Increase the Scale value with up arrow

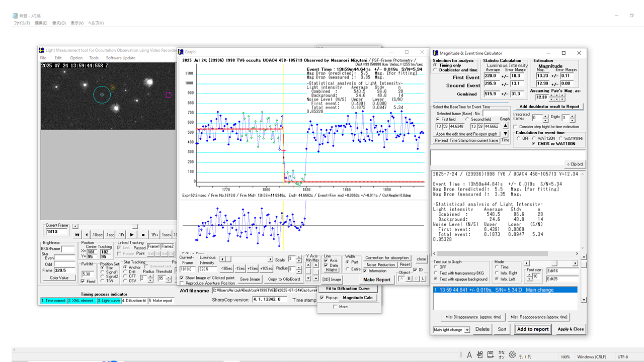(x=299, y=257)
